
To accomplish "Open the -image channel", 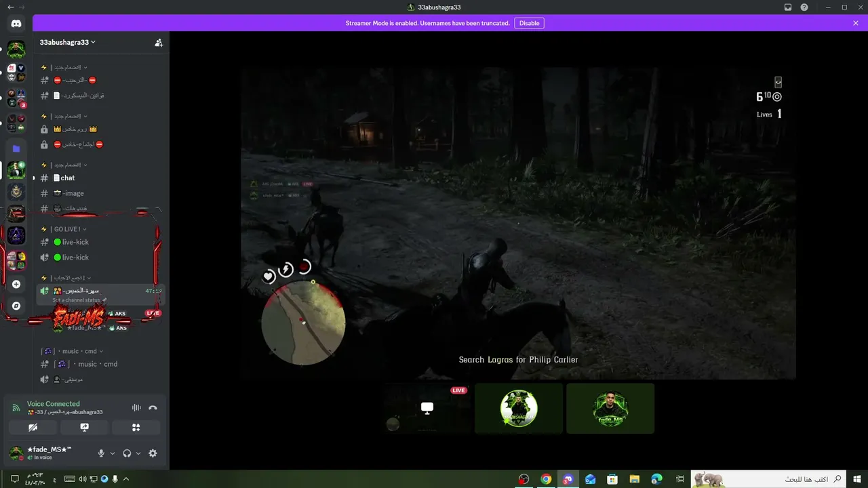I will pos(100,193).
